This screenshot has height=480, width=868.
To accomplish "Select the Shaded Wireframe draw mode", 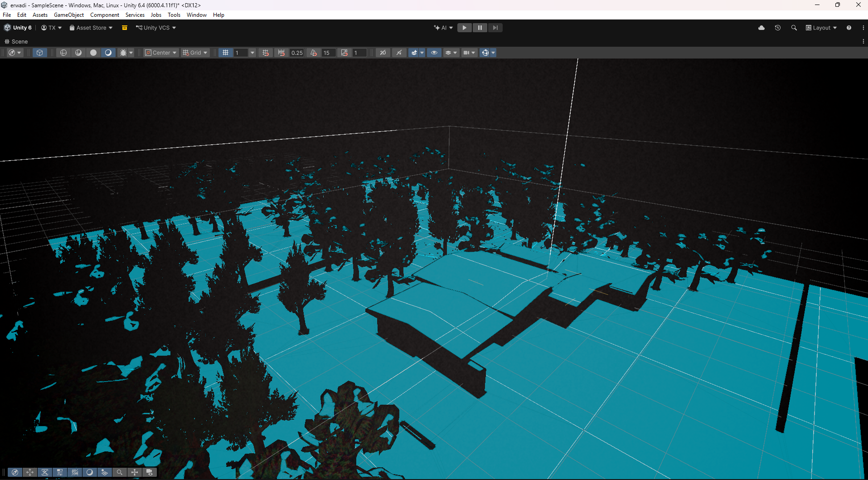I will click(x=78, y=53).
